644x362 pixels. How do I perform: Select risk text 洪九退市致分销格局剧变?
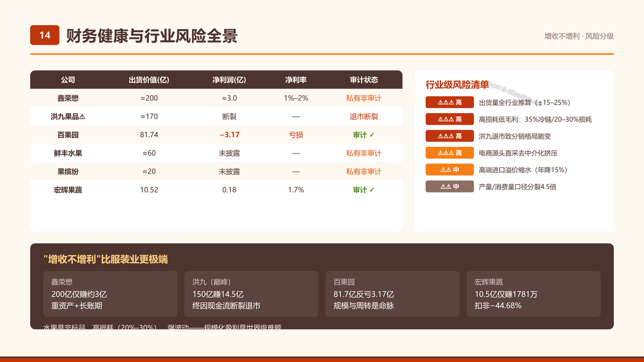[x=515, y=136]
